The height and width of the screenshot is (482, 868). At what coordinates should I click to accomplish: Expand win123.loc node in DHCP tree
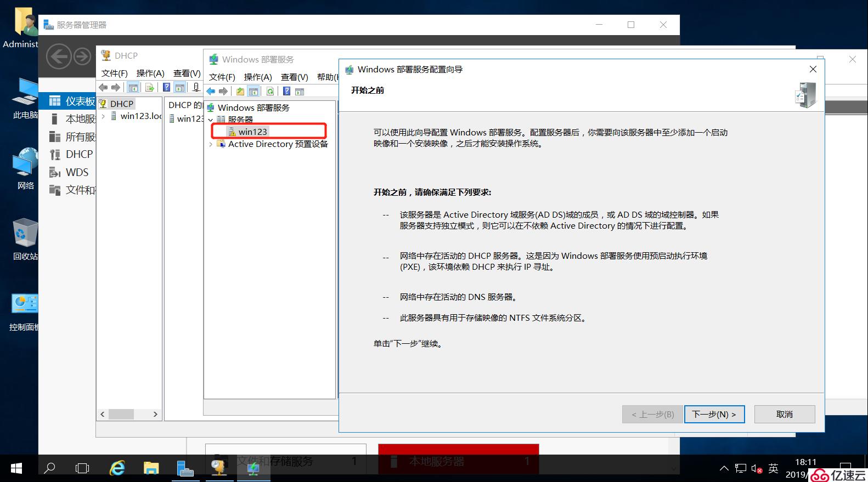(x=103, y=116)
